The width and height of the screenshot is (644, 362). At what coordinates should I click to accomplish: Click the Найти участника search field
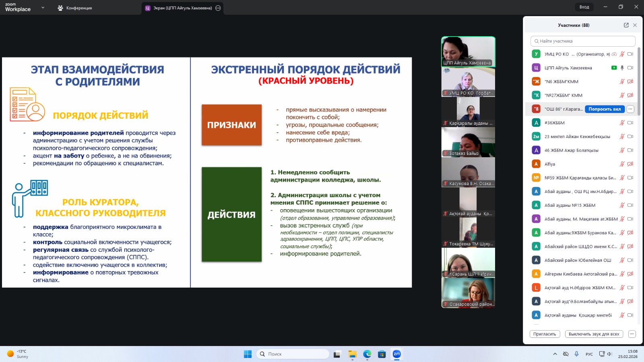[583, 41]
